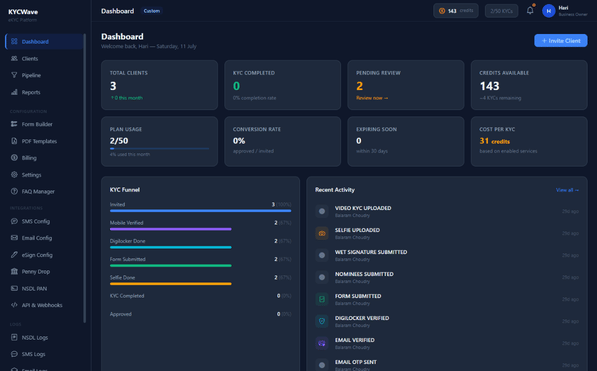The image size is (597, 371).
Task: Open the NSDL Logs icon
Action: (14, 337)
